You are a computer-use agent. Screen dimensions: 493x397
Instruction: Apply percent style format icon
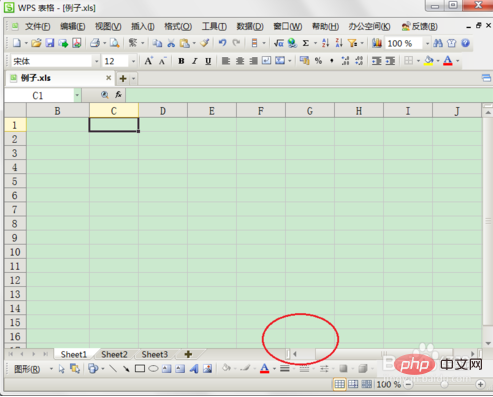coord(318,61)
